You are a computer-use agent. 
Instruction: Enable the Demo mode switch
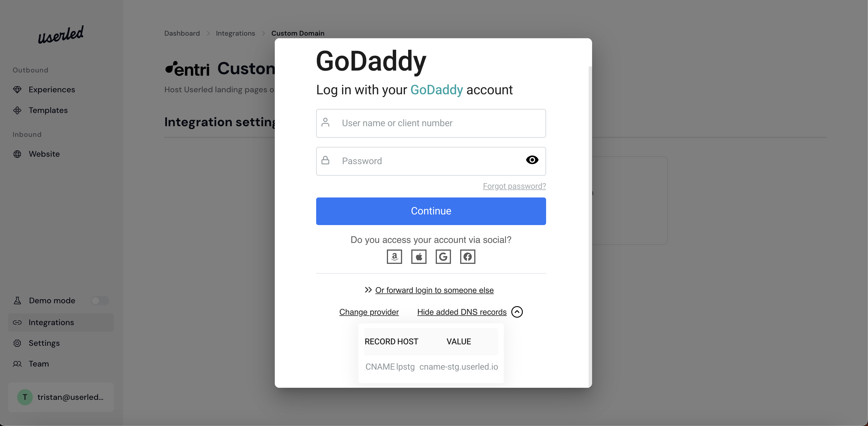pyautogui.click(x=100, y=301)
